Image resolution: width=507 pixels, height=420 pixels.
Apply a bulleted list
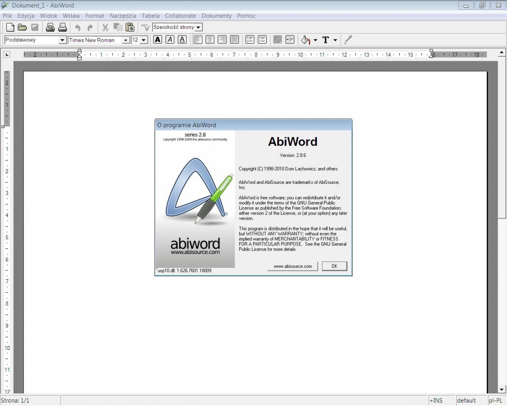(x=262, y=40)
